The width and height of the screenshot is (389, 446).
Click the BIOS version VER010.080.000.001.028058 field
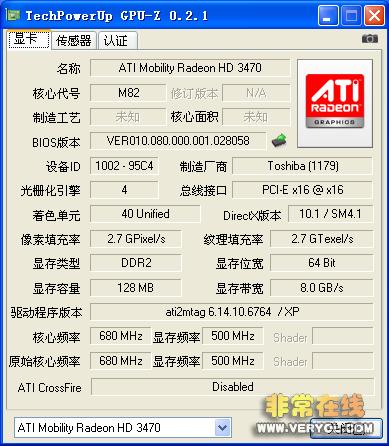coord(178,141)
